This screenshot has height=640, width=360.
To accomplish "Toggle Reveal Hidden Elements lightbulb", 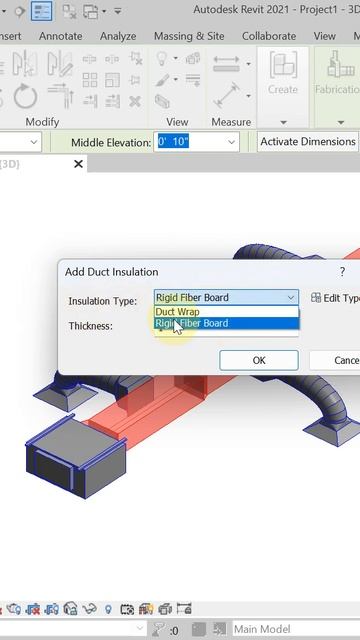I will (108, 609).
